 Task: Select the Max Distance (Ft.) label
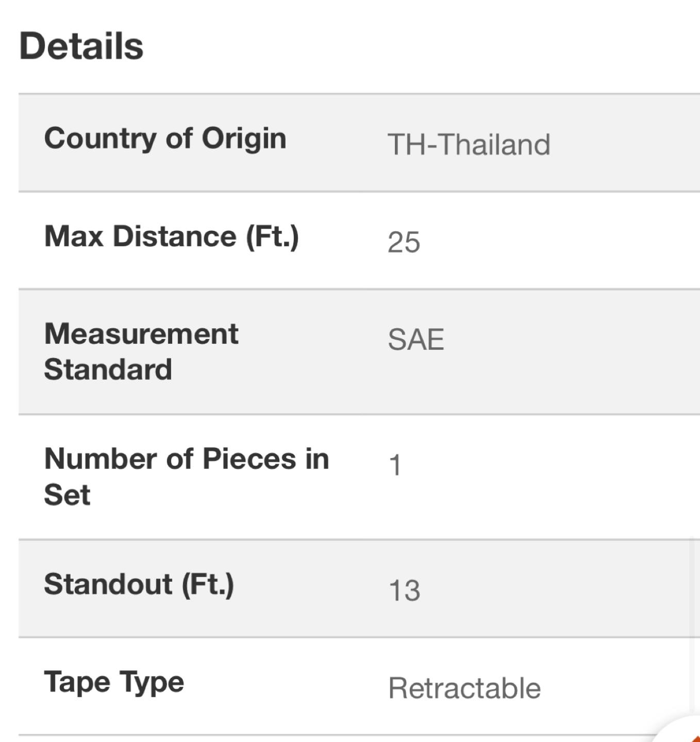[172, 237]
